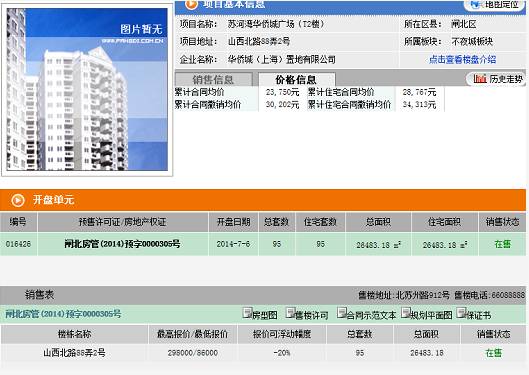Image resolution: width=529 pixels, height=375 pixels.
Task: Click the bar chart icon beside 历史走势
Action: pyautogui.click(x=479, y=79)
